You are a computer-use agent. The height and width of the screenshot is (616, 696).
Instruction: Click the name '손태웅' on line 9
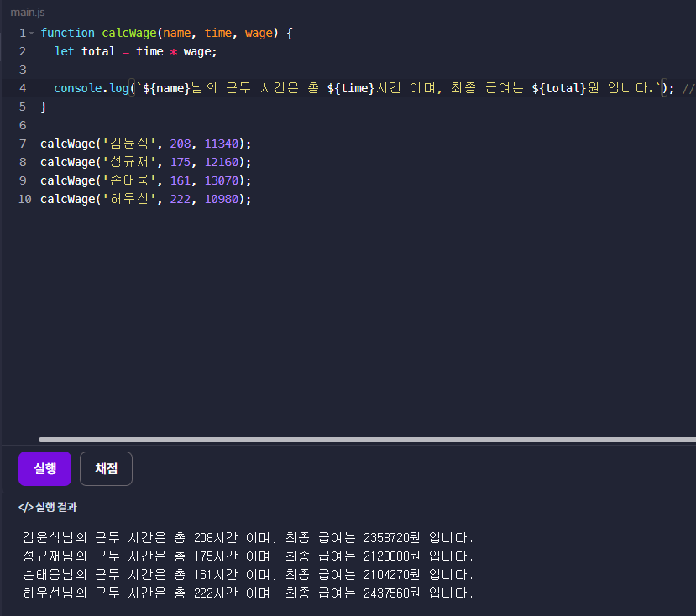click(x=129, y=180)
